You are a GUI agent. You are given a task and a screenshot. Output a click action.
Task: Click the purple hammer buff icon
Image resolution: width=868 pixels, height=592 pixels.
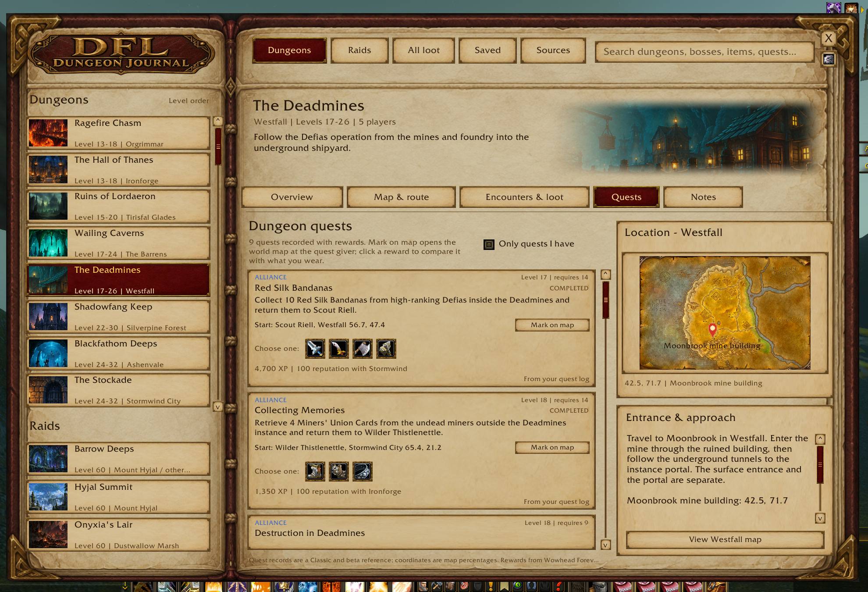[x=833, y=7]
